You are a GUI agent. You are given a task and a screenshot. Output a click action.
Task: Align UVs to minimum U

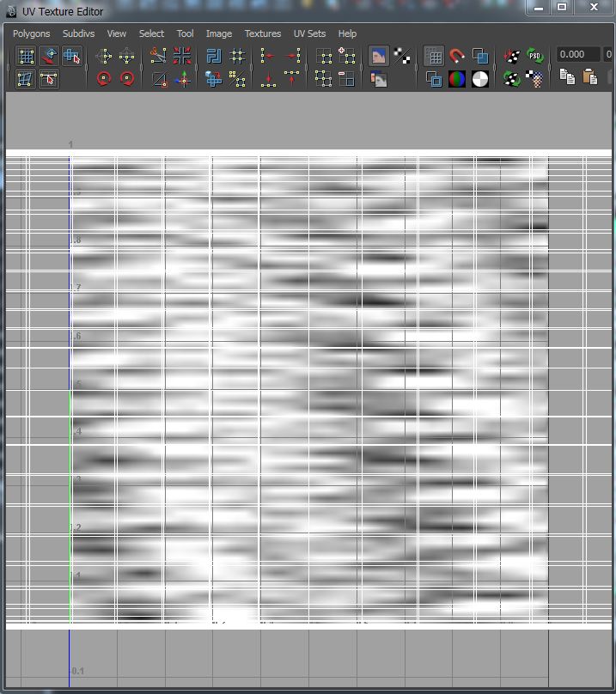(268, 56)
